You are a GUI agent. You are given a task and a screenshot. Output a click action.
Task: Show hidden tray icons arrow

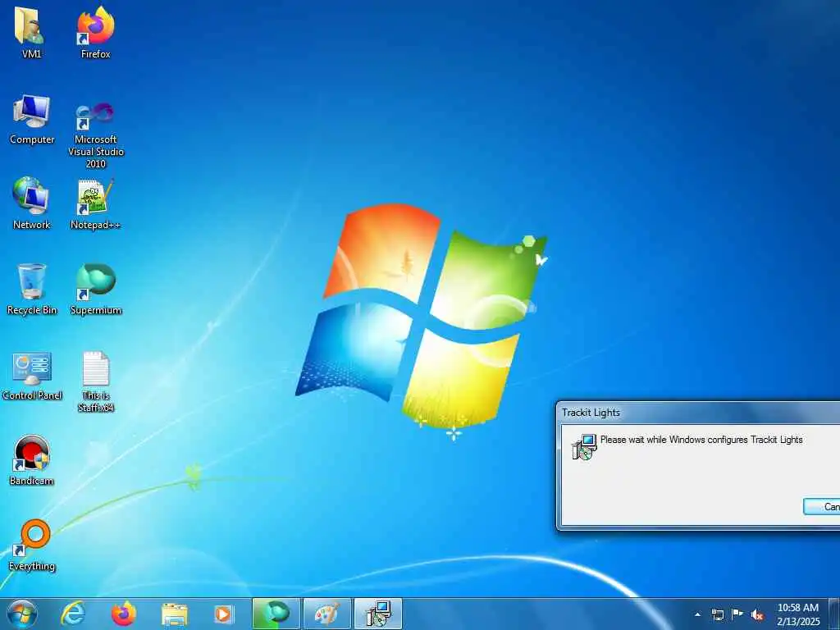pos(697,614)
